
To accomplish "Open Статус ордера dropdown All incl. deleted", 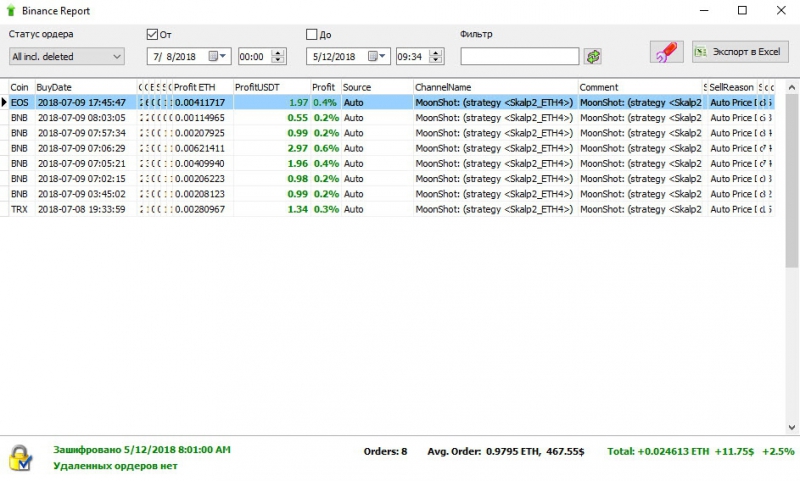I will click(x=67, y=56).
